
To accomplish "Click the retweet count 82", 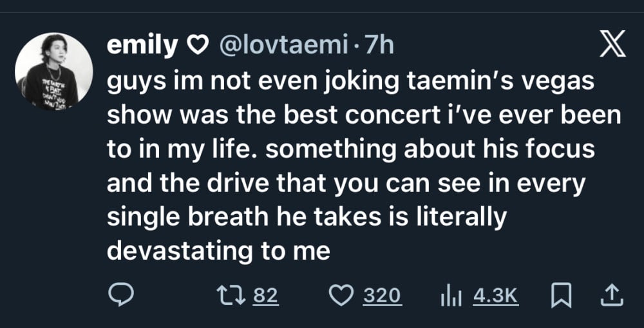I will click(265, 296).
